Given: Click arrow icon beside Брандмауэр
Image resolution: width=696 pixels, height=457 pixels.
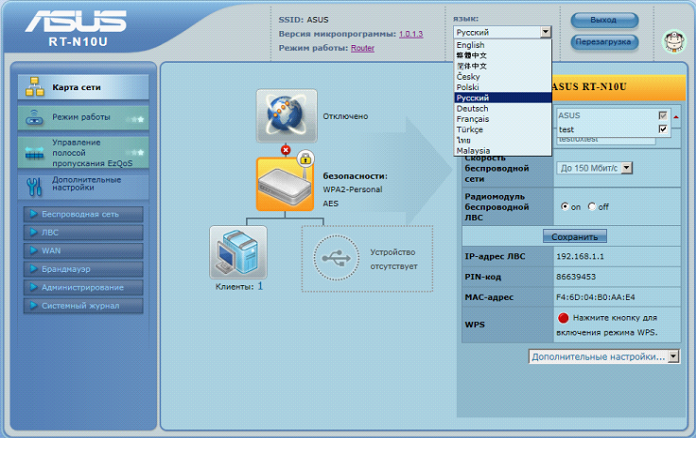Looking at the screenshot, I should [33, 269].
